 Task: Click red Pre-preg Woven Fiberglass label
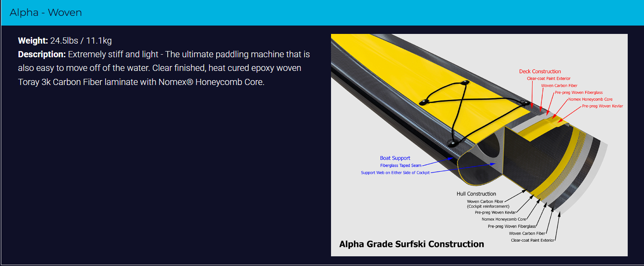point(578,92)
